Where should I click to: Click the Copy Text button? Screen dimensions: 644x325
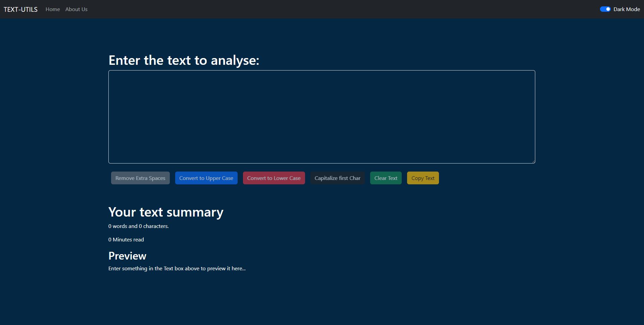click(x=423, y=178)
